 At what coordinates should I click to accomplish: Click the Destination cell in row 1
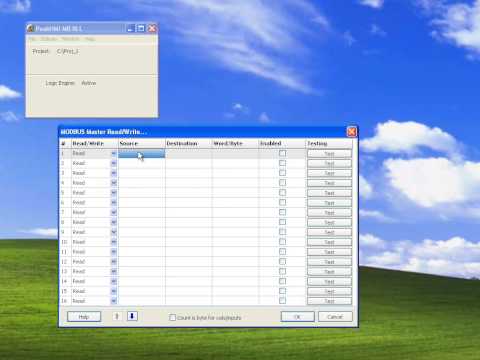point(188,153)
